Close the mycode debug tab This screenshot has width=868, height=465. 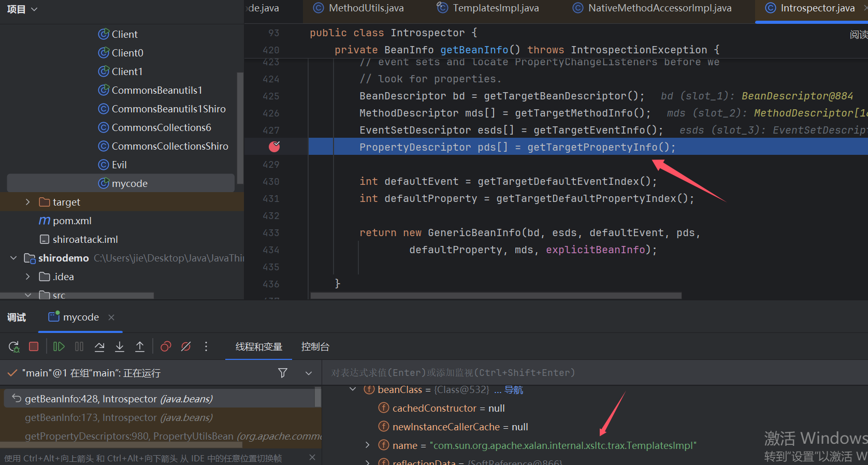111,317
